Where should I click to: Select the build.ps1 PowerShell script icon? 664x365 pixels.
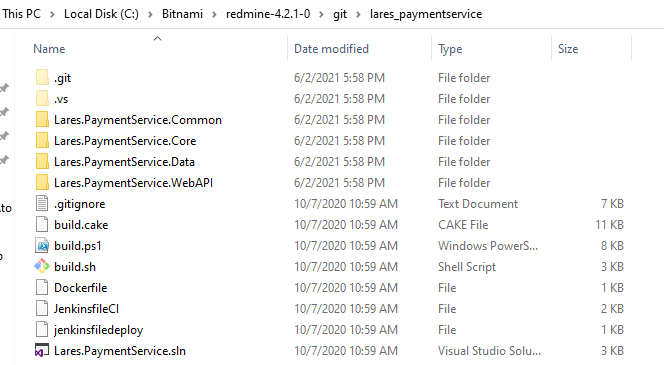click(x=42, y=246)
